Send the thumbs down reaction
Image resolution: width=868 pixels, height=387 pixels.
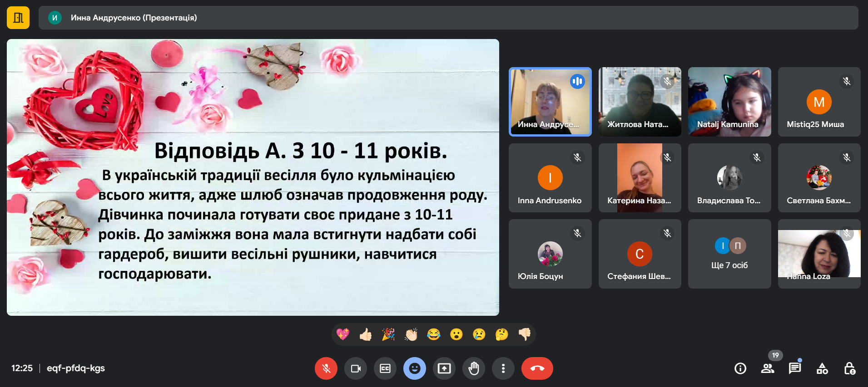[x=524, y=334]
